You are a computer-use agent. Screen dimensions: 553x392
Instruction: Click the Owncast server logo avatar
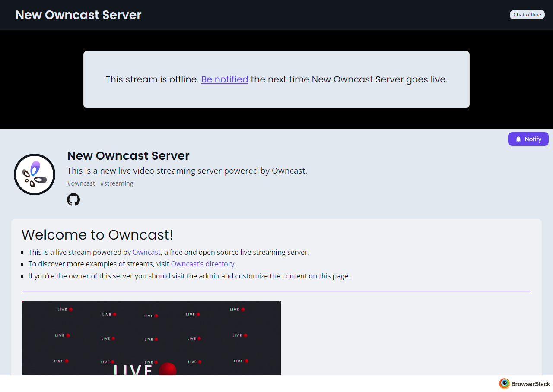click(x=35, y=174)
